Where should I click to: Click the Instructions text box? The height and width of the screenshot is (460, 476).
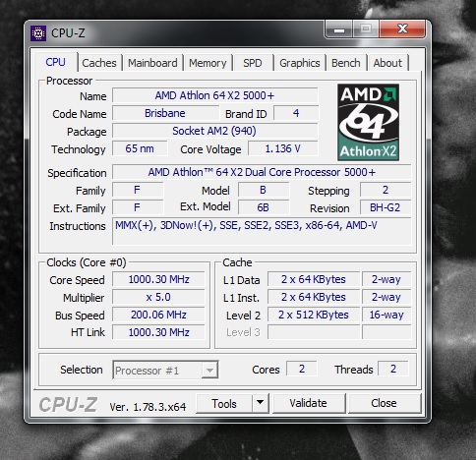[262, 231]
